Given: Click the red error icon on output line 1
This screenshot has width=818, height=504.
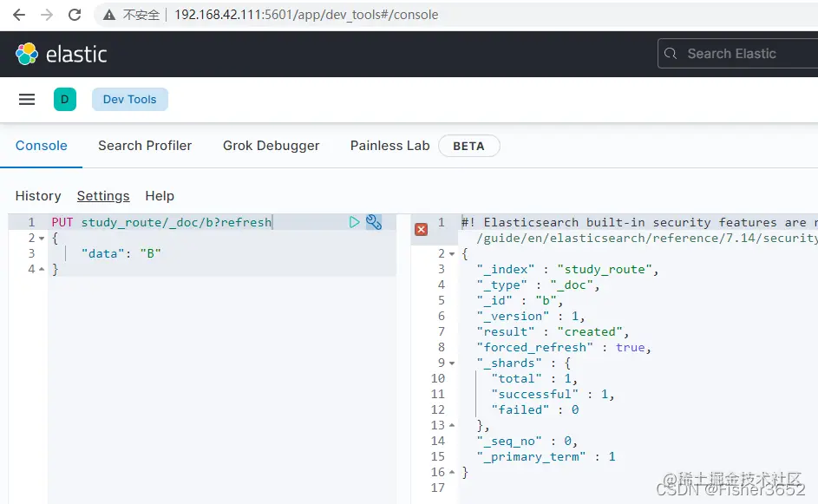Looking at the screenshot, I should coord(421,229).
